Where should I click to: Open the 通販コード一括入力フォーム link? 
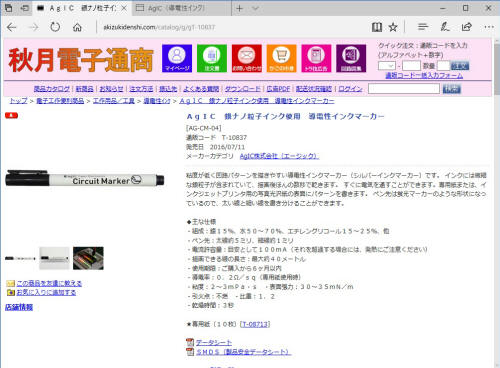tap(424, 76)
